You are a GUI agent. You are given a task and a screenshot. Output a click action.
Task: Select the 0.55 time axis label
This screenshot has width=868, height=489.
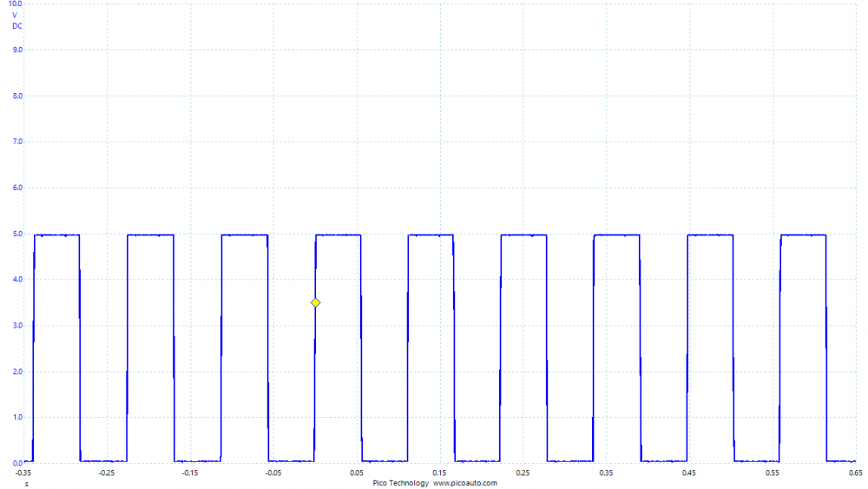[773, 473]
